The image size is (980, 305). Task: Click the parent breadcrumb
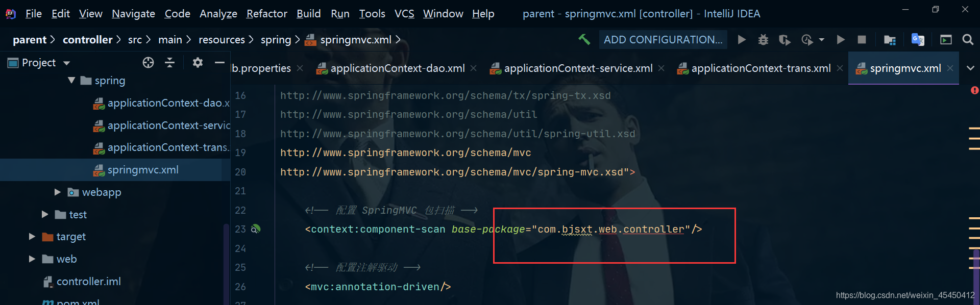coord(30,40)
